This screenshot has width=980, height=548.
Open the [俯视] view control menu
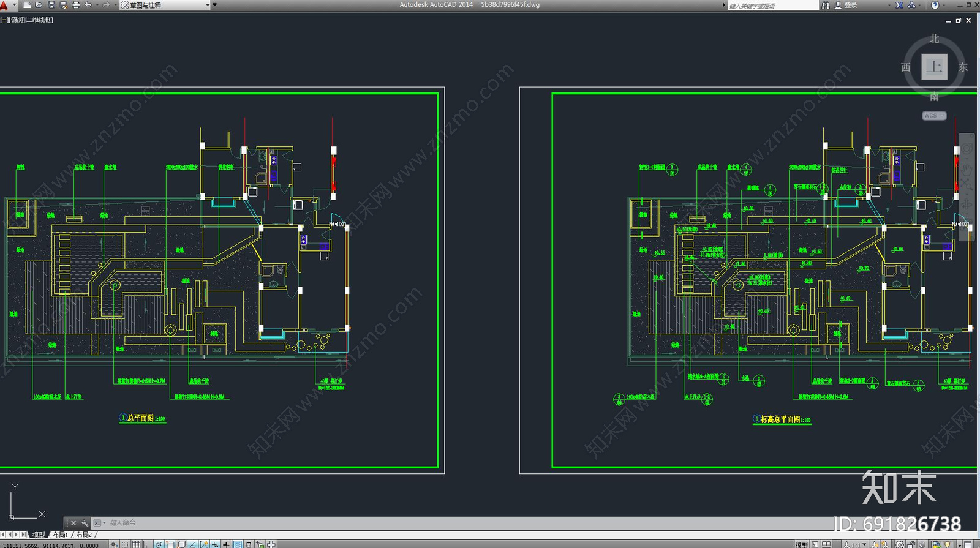(x=17, y=20)
